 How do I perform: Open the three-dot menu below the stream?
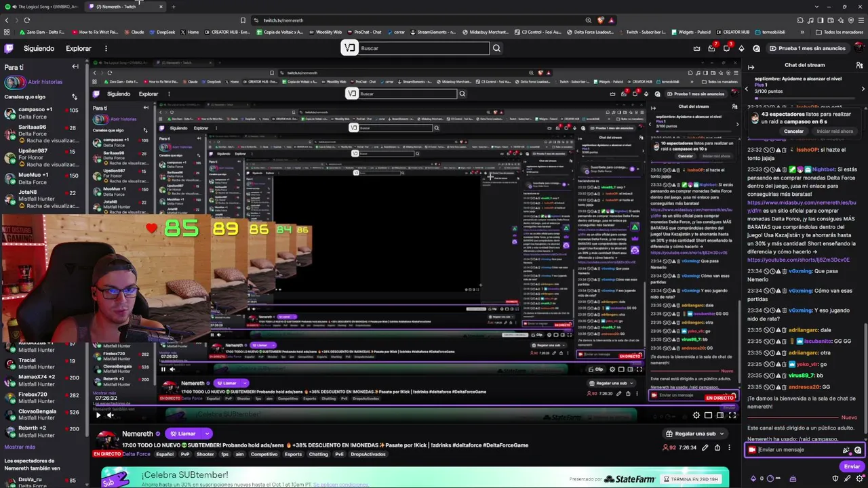tap(729, 447)
